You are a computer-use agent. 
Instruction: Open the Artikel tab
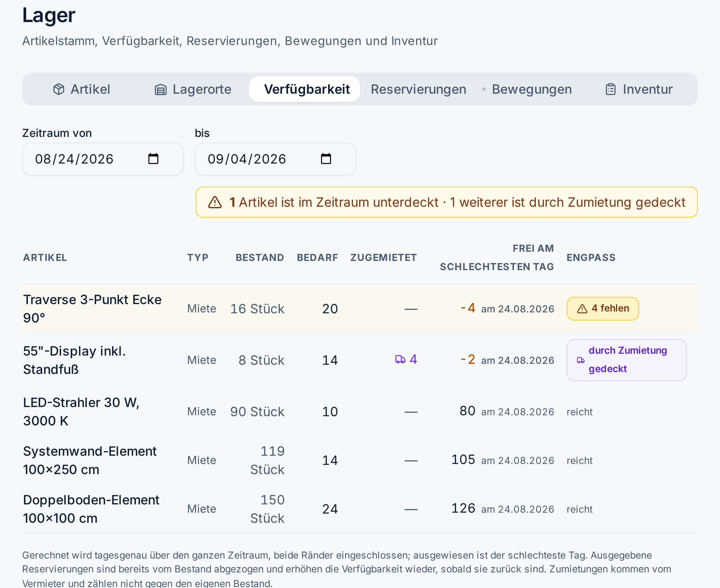click(x=81, y=89)
